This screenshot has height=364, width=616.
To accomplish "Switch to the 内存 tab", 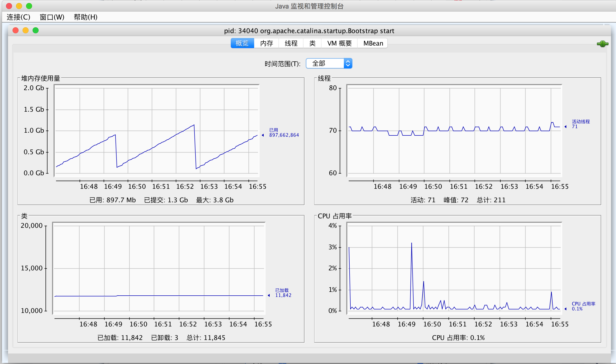I will pyautogui.click(x=266, y=43).
